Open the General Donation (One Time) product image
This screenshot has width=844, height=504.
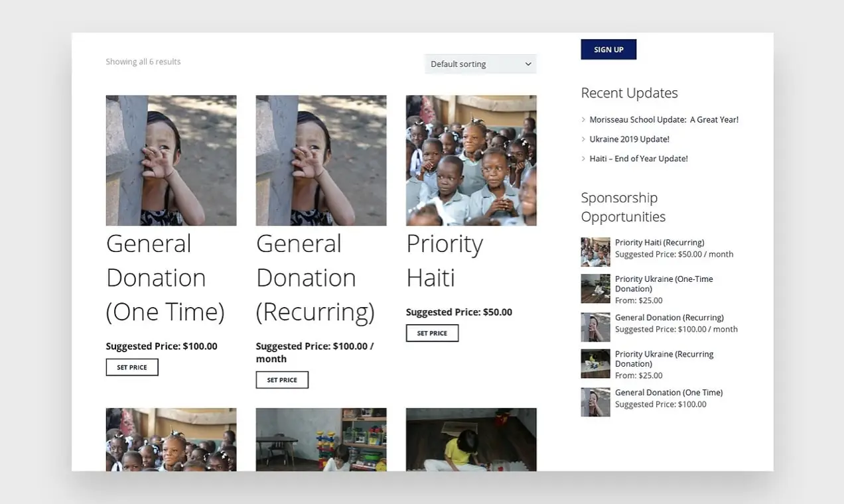pos(171,160)
